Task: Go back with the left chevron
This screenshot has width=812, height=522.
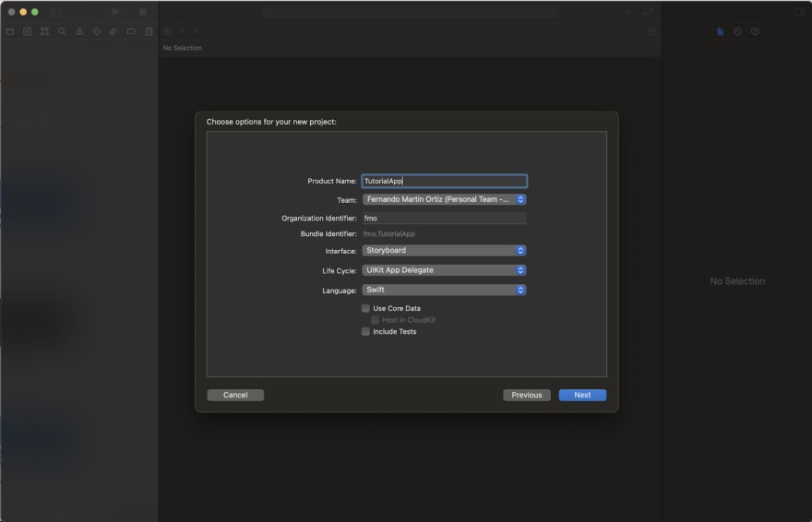Action: click(183, 31)
